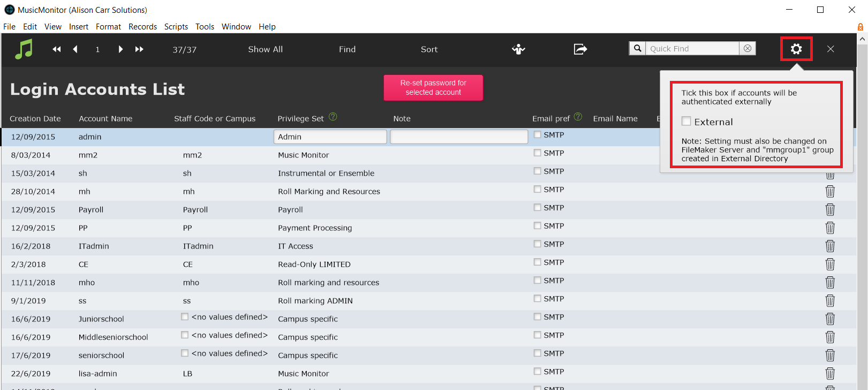Image resolution: width=868 pixels, height=390 pixels.
Task: Tick campus checkbox for Middleseniorschool row
Action: [x=185, y=335]
